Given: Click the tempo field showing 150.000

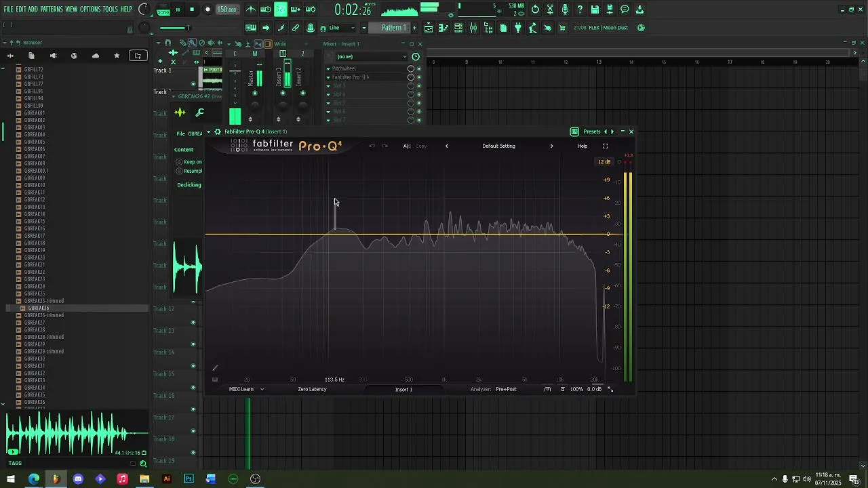Looking at the screenshot, I should 227,9.
